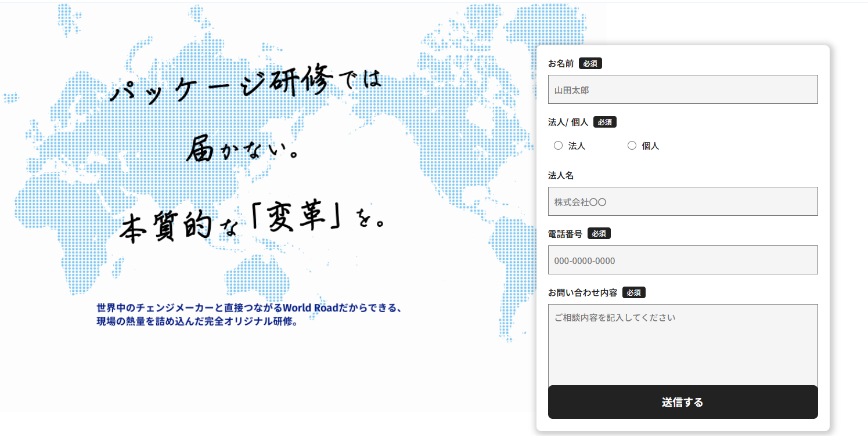Click the 電話番号 label text
This screenshot has width=868, height=438.
[x=565, y=233]
